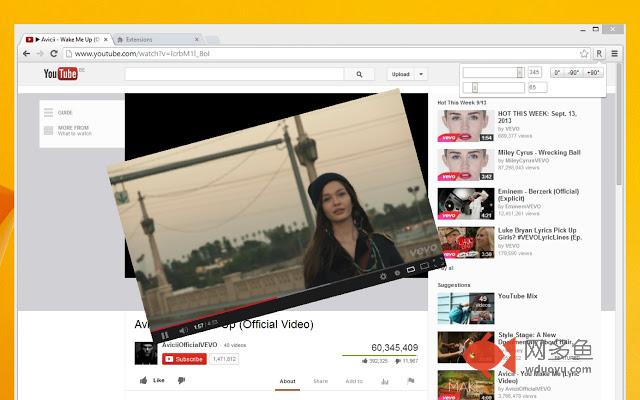Click the Upload button

click(x=400, y=74)
